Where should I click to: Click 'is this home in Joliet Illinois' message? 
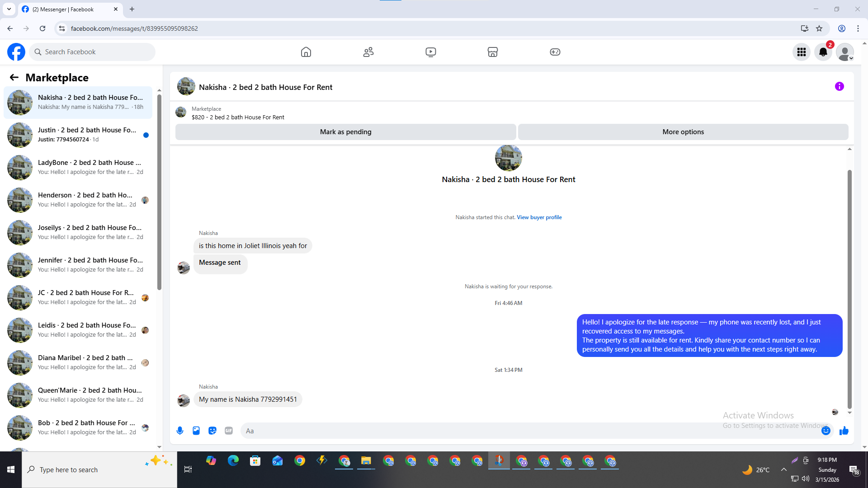tap(253, 246)
